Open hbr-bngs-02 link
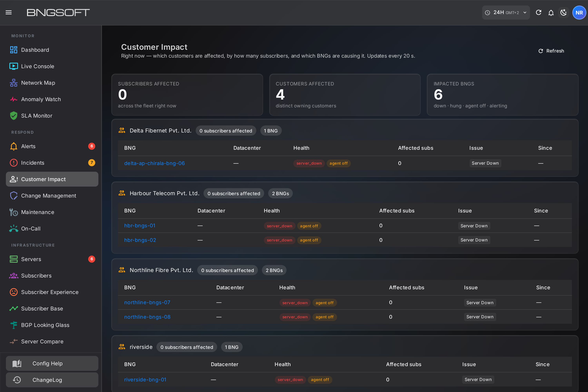This screenshot has width=588, height=392. tap(140, 240)
